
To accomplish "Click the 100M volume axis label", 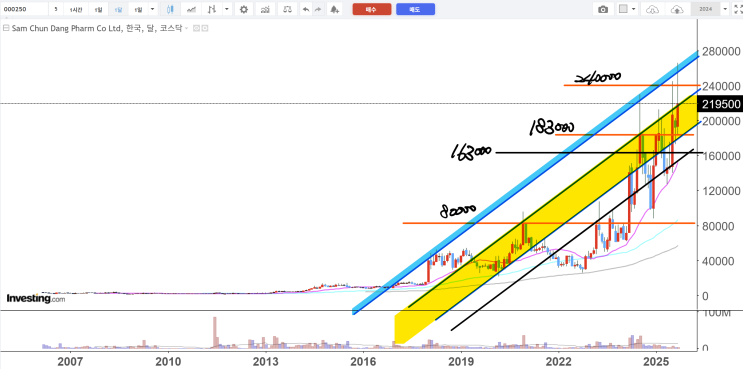I will (x=717, y=314).
